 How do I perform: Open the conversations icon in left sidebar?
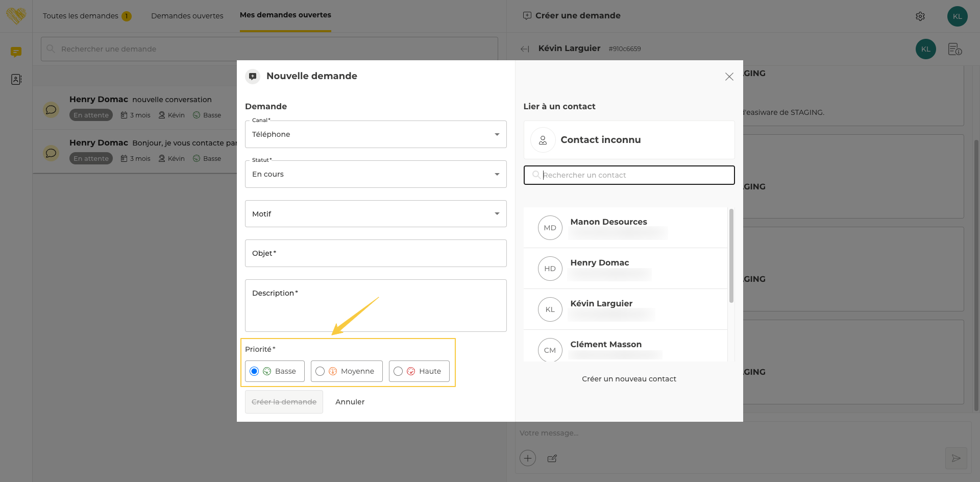(x=16, y=52)
